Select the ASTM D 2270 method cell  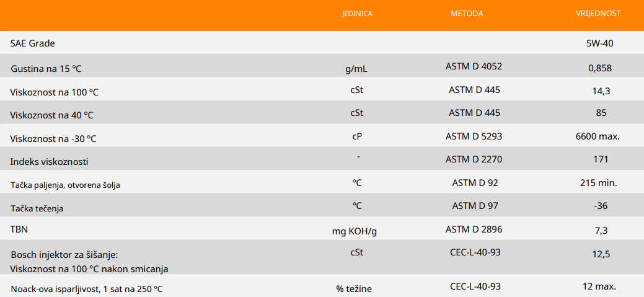coord(474,159)
